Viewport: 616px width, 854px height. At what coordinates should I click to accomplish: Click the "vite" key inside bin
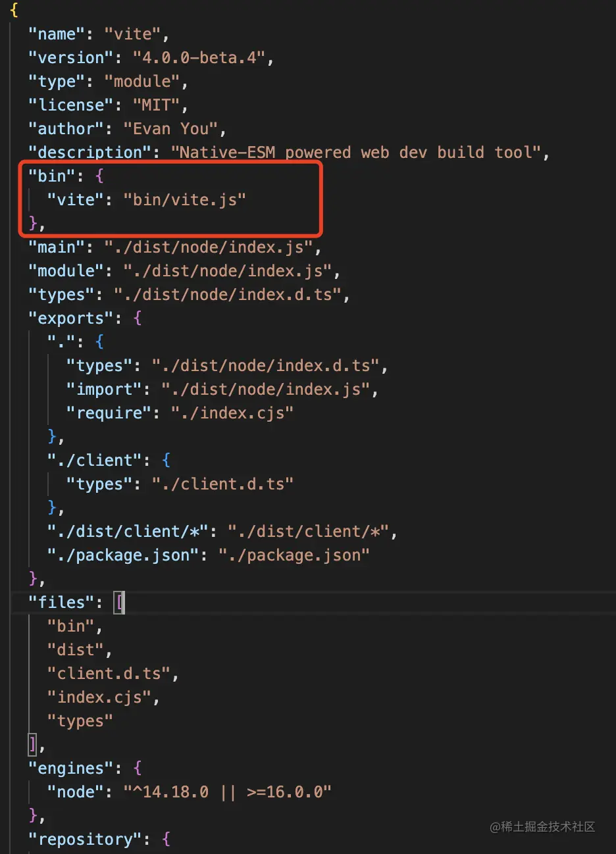tap(76, 200)
